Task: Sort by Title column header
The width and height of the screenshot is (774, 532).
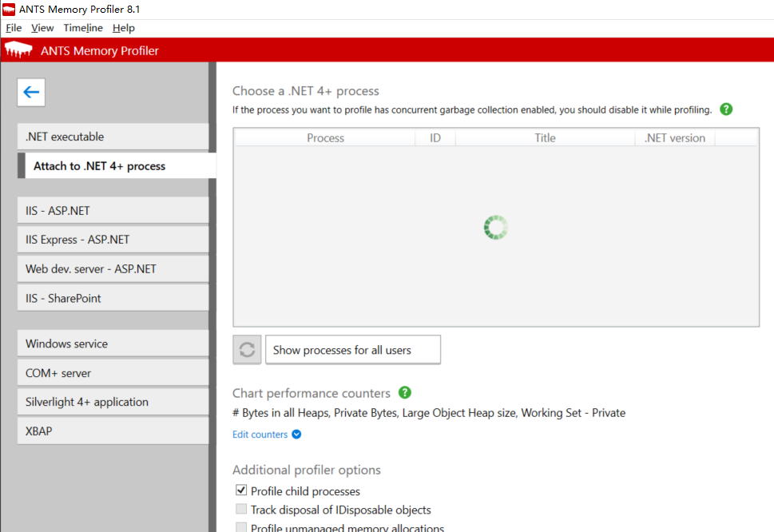Action: [545, 138]
